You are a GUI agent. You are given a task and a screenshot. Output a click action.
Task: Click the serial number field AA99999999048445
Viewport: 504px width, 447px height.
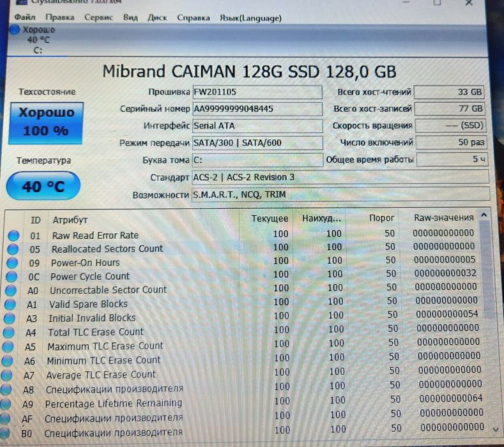pyautogui.click(x=257, y=109)
